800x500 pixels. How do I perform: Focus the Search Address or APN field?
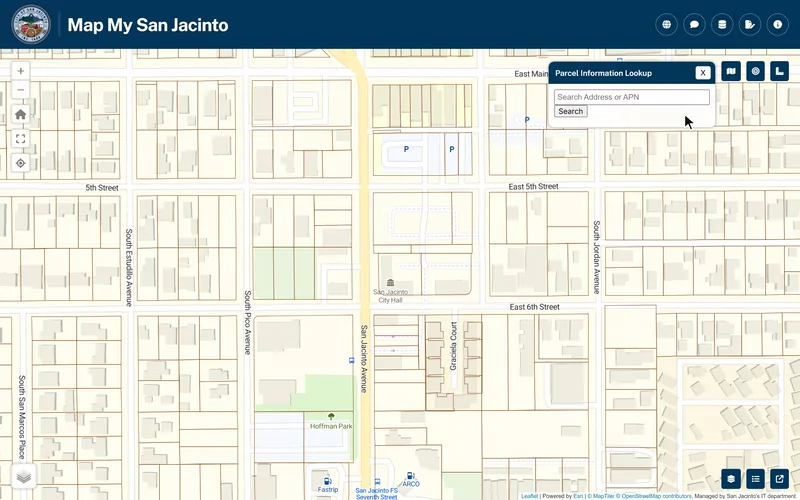pos(632,97)
